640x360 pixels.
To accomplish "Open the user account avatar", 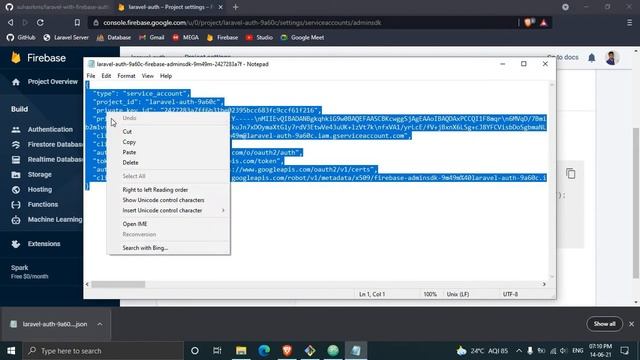I will 611,58.
